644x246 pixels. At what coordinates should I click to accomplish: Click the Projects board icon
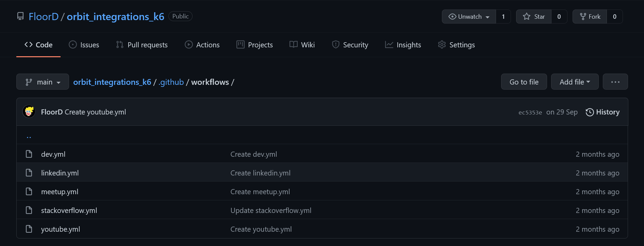[241, 45]
